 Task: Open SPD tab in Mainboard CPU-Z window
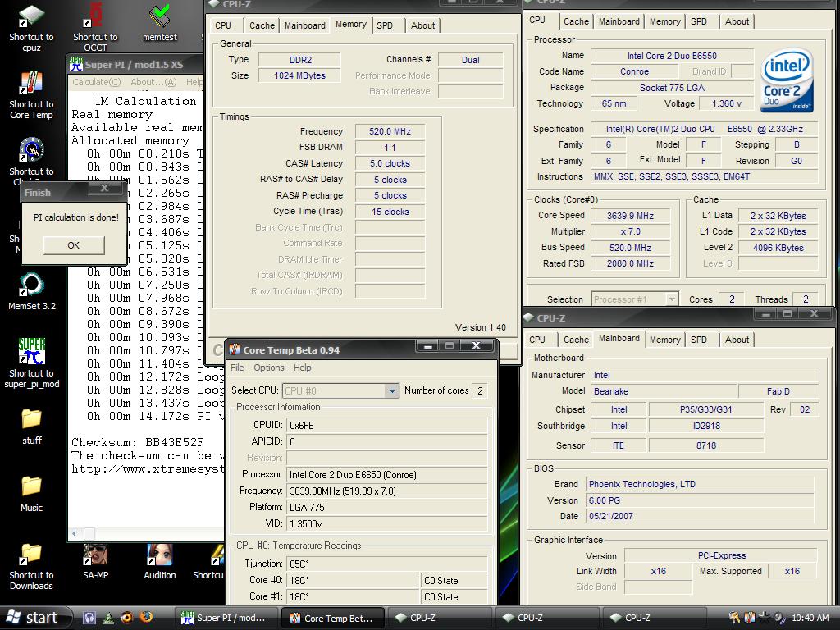pos(699,340)
